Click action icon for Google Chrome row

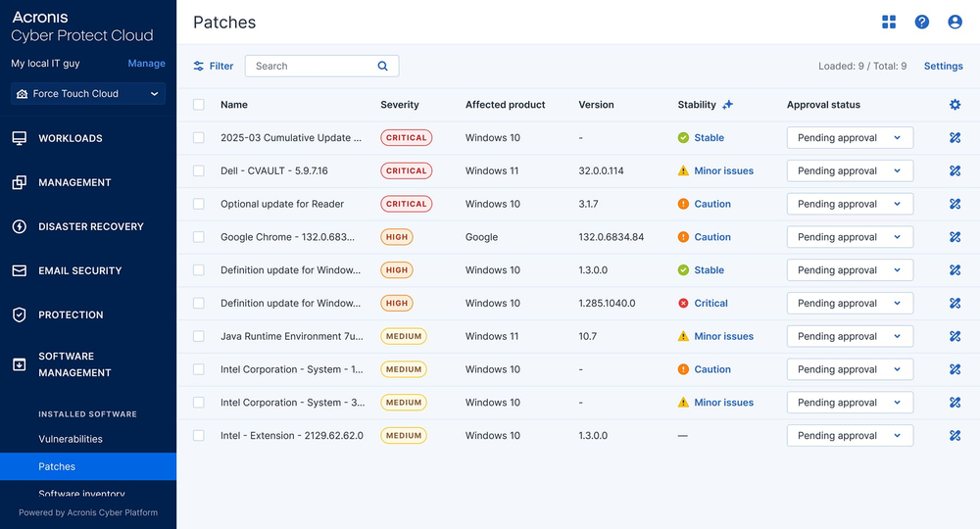955,237
